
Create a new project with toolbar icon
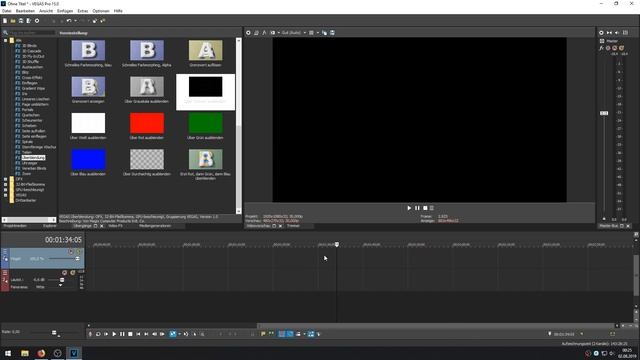click(5, 21)
